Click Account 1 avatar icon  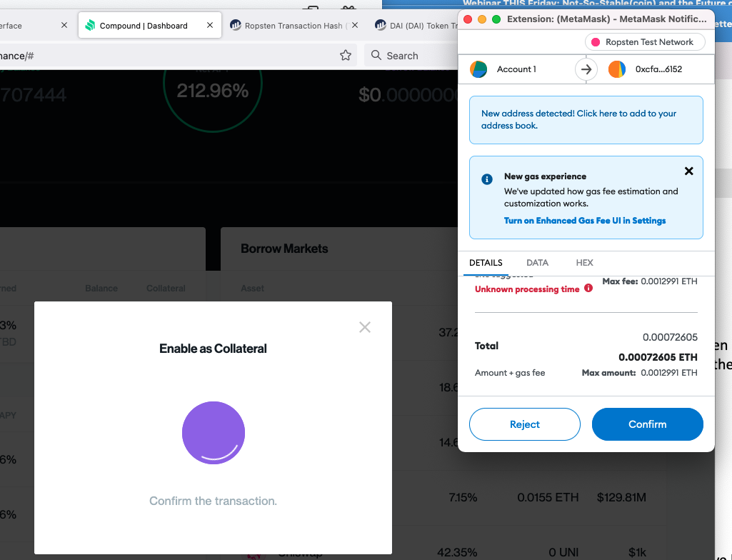[478, 69]
